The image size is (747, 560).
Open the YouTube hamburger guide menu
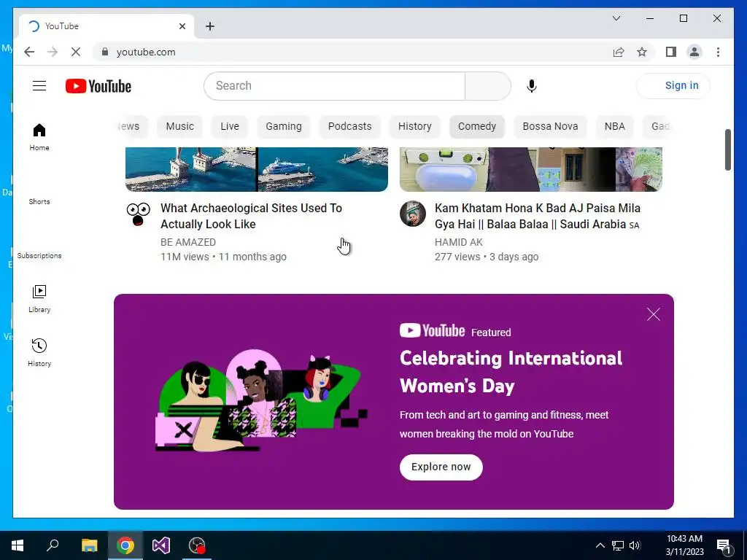click(x=39, y=86)
